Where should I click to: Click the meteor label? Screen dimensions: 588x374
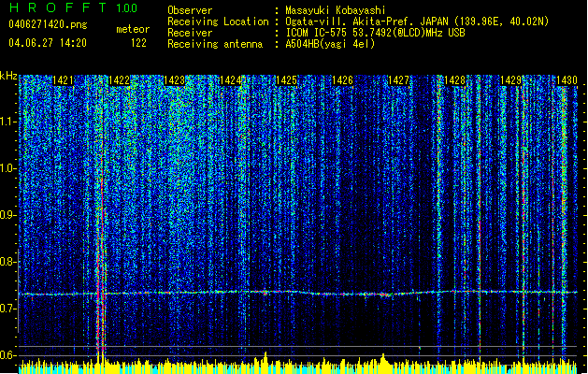tap(133, 29)
